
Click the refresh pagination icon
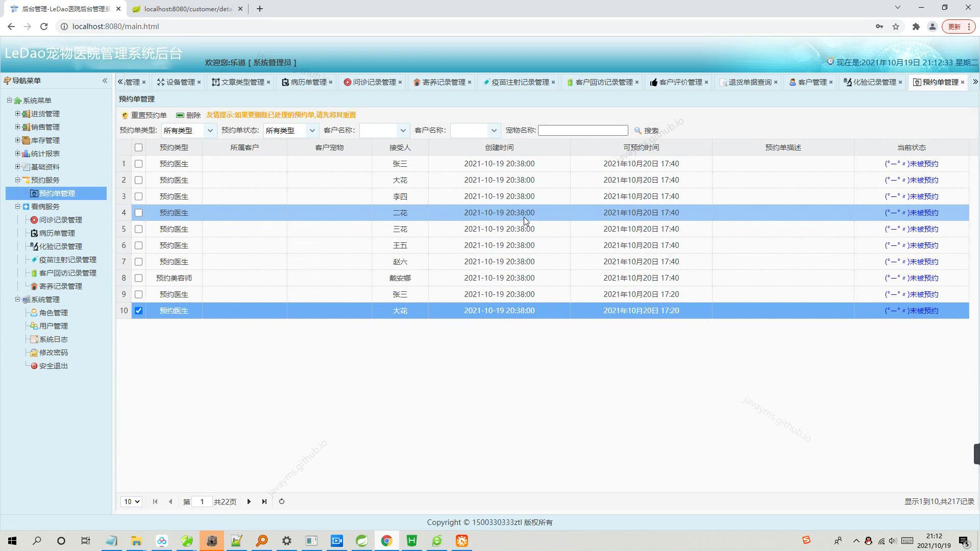coord(282,502)
